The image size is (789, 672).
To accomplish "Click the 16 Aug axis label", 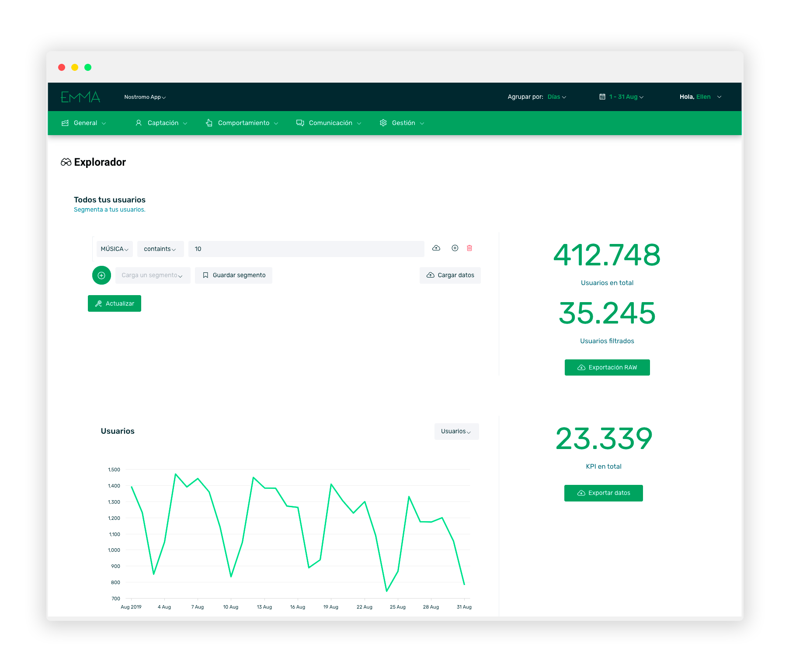I will pos(298,607).
